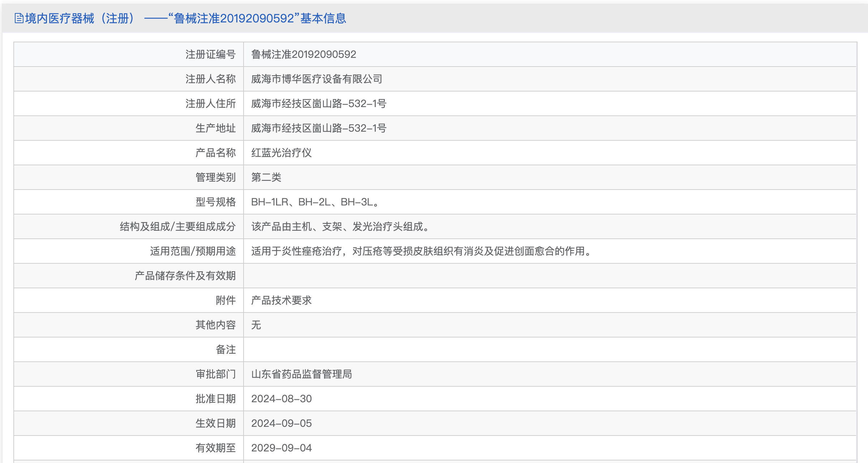Open the 产品技术要求 attachment link
868x463 pixels.
tap(281, 300)
